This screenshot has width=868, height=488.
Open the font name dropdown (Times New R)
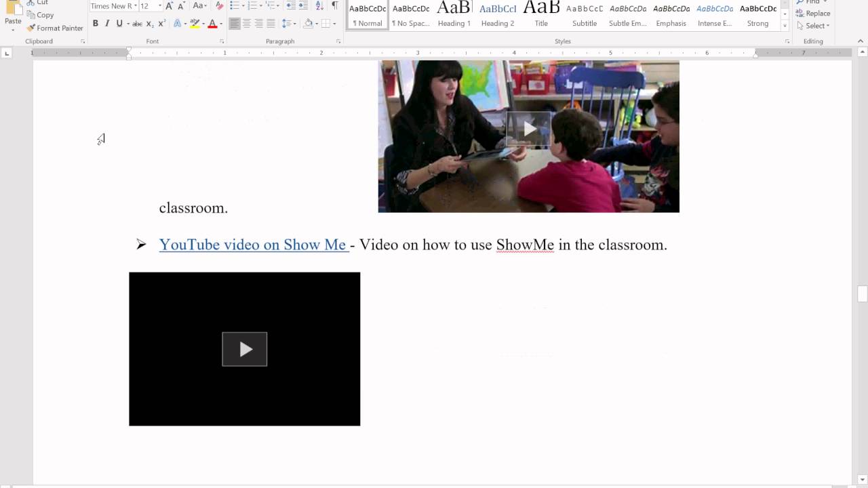(x=136, y=6)
